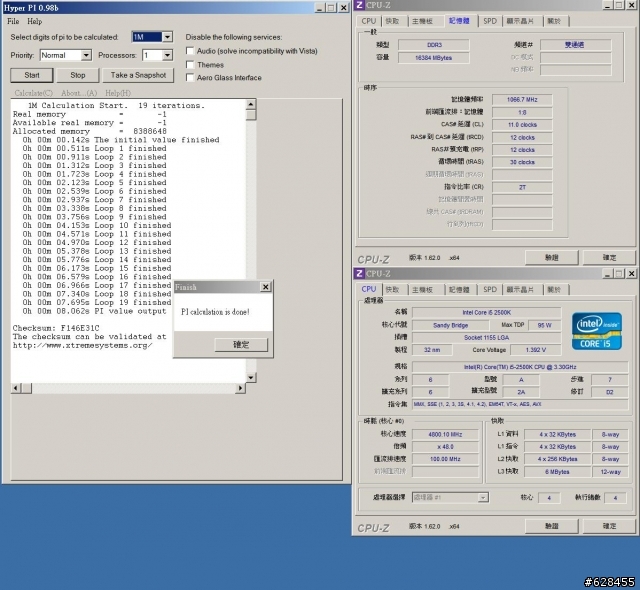
Task: Click the Loop 19 finished log line
Action: point(97,302)
